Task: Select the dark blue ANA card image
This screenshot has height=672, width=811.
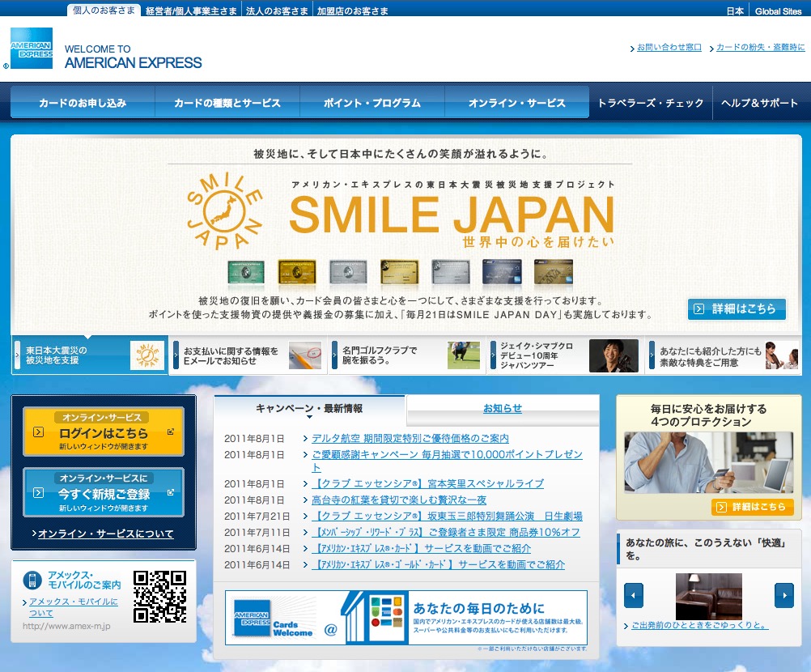Action: (x=502, y=272)
